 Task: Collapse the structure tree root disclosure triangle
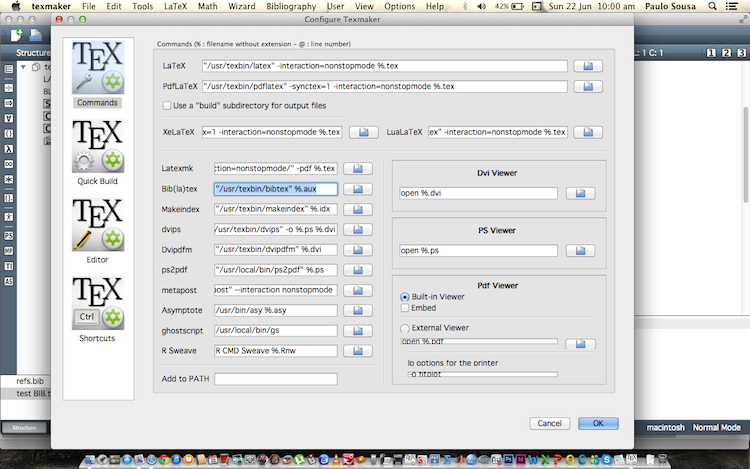(x=23, y=67)
